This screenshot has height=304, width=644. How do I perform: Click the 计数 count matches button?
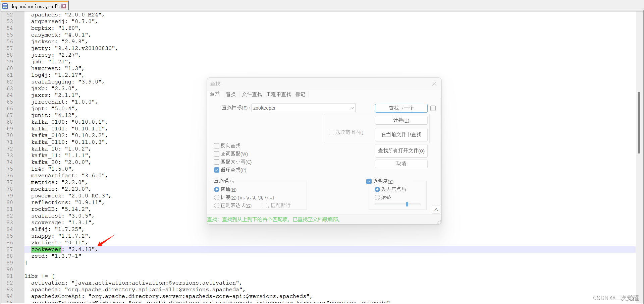coord(401,120)
